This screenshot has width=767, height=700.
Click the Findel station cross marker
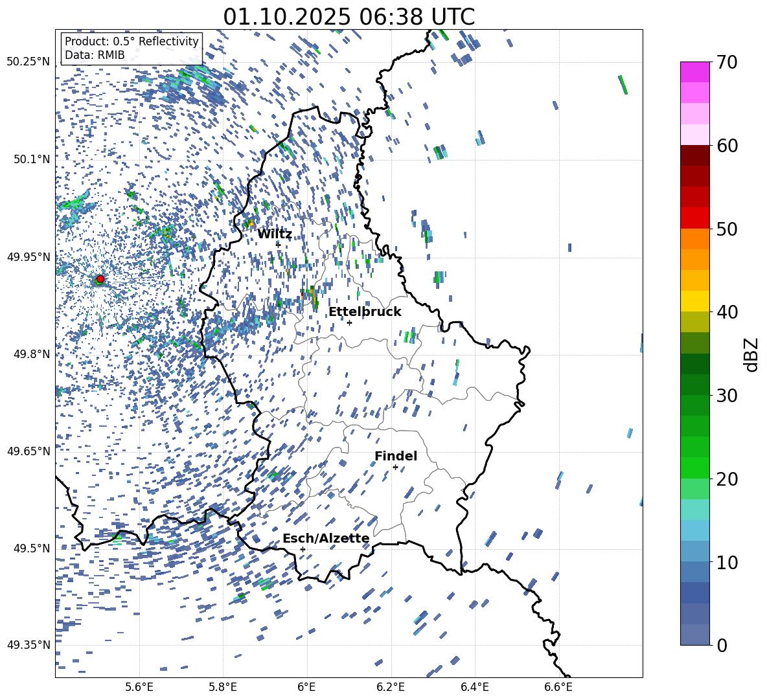coord(395,468)
